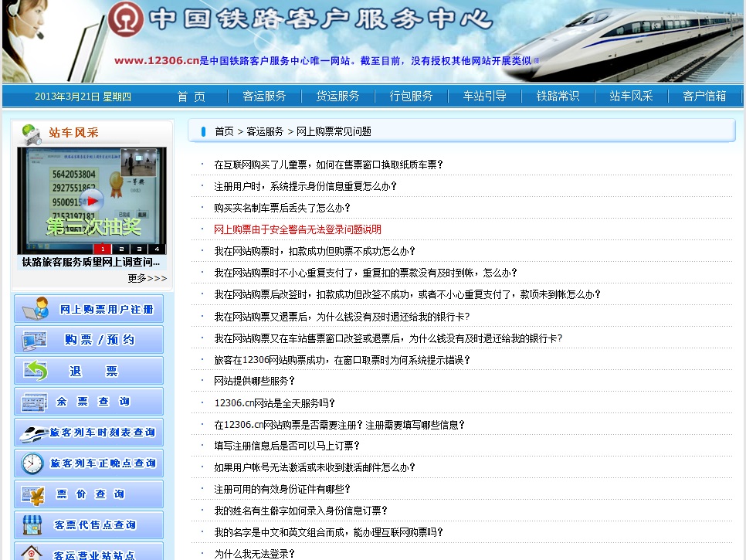Open FAQ 12306.cn网站是全天服务吗
746x560 pixels.
tap(274, 403)
